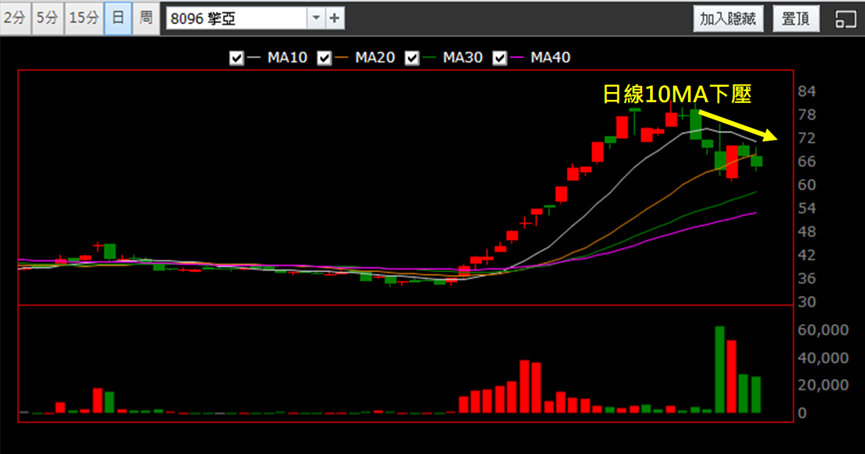Image resolution: width=865 pixels, height=454 pixels.
Task: Click the MA10 legend label
Action: pos(287,57)
